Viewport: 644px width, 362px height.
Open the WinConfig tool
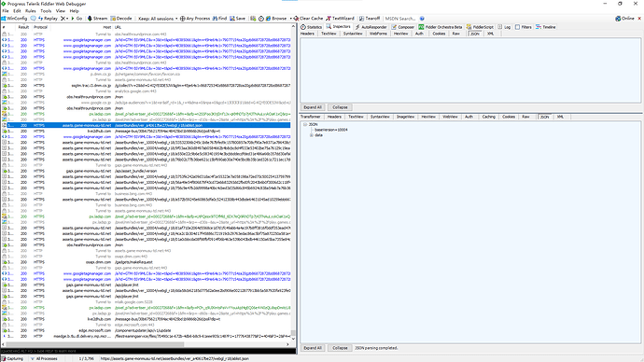click(x=14, y=19)
